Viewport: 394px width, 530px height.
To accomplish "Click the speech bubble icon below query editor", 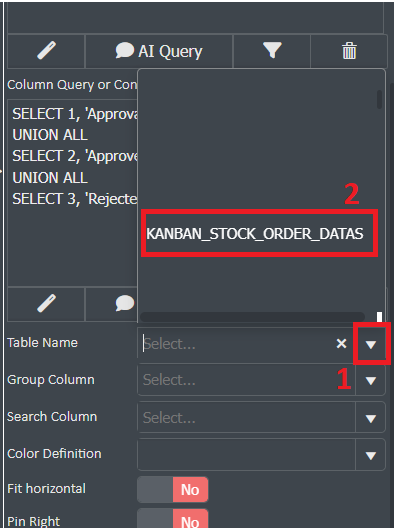I will tap(125, 303).
